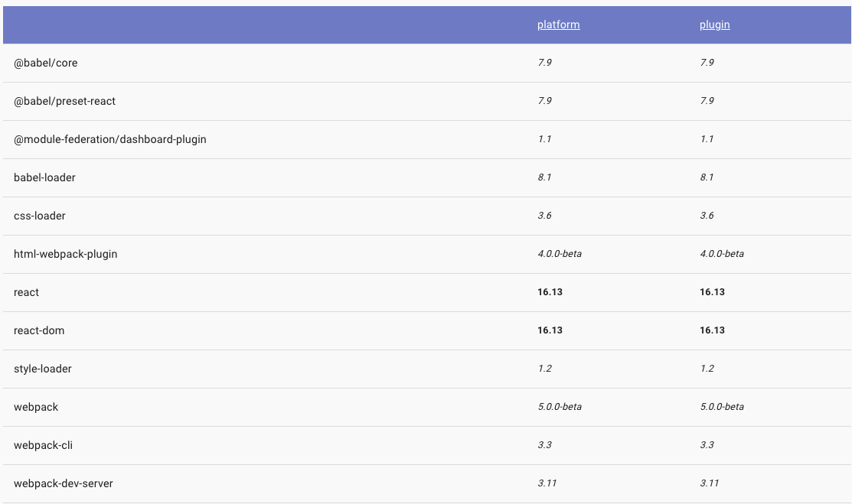
Task: Open the plugin column header link
Action: 714,25
